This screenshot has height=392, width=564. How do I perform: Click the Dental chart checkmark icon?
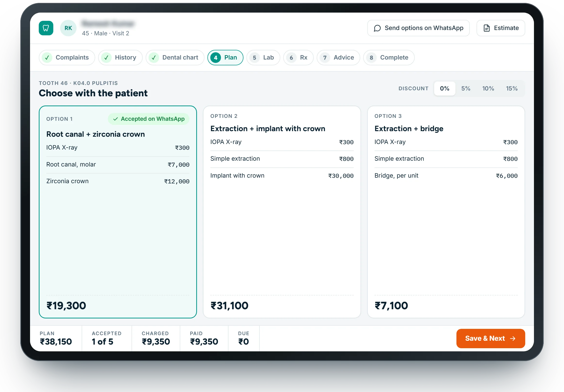(x=154, y=58)
